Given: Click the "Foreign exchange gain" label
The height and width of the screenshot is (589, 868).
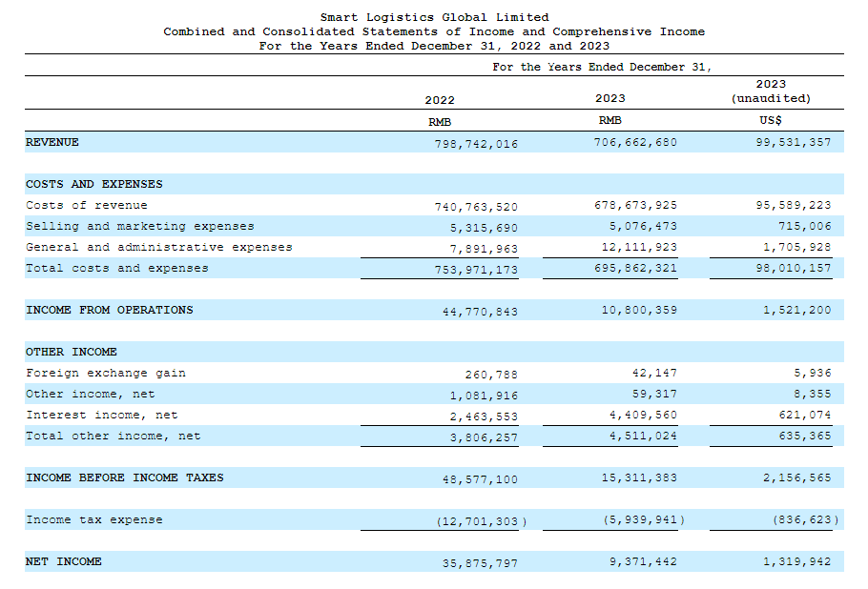Looking at the screenshot, I should 106,374.
